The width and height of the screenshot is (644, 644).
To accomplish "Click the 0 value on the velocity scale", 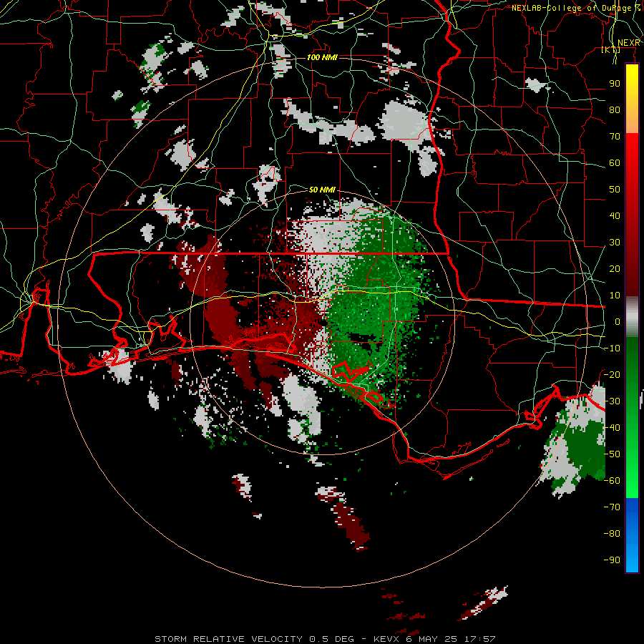I will click(x=618, y=321).
